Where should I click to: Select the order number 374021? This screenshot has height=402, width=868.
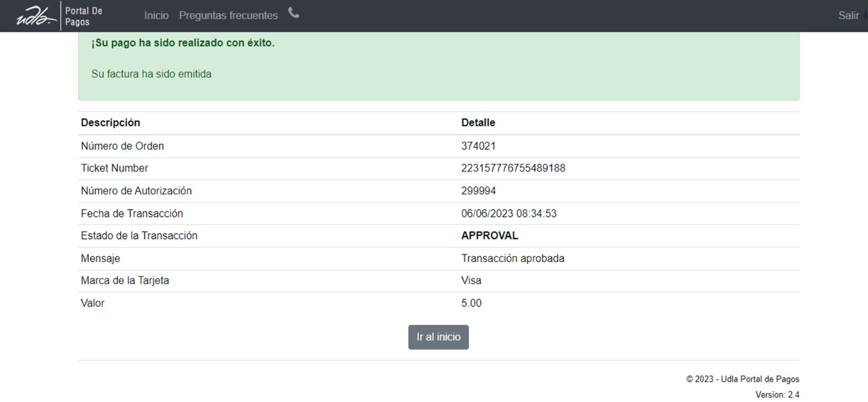tap(478, 146)
